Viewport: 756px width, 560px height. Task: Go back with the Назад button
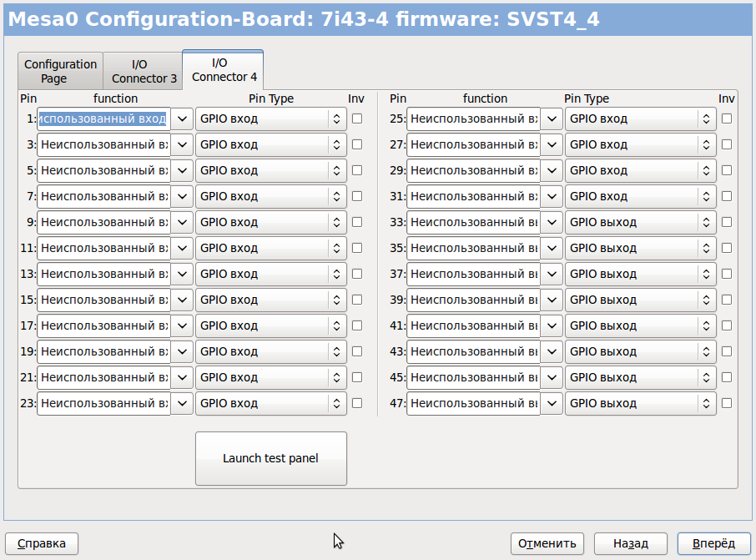[631, 543]
